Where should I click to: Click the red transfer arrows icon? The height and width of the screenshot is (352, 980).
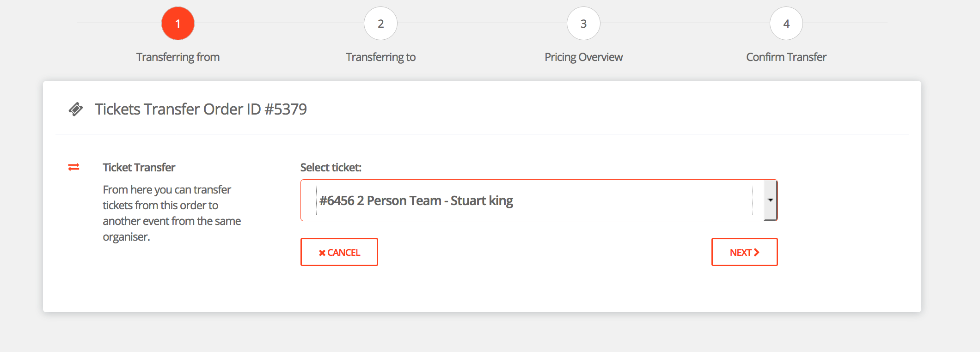click(x=74, y=167)
